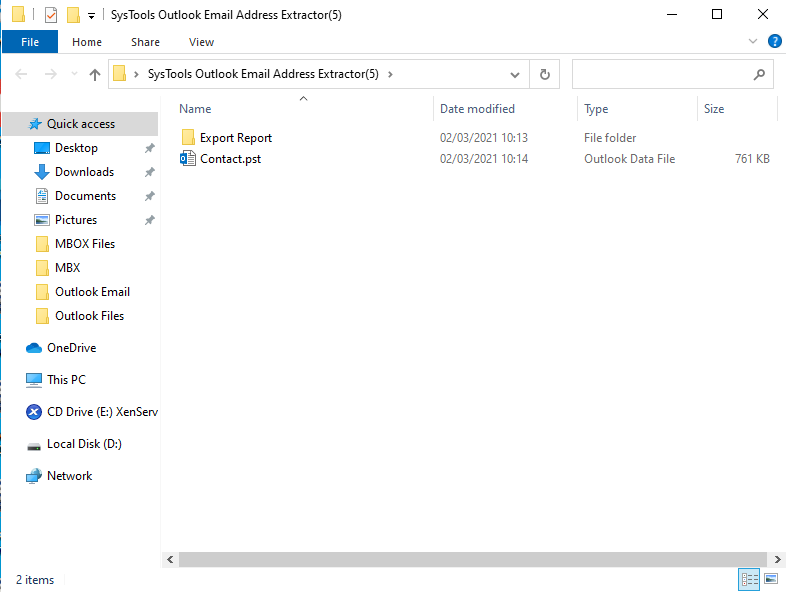This screenshot has width=787, height=592.
Task: Click SysTools Outlook Email Address Extractor(5) breadcrumb
Action: 263,74
